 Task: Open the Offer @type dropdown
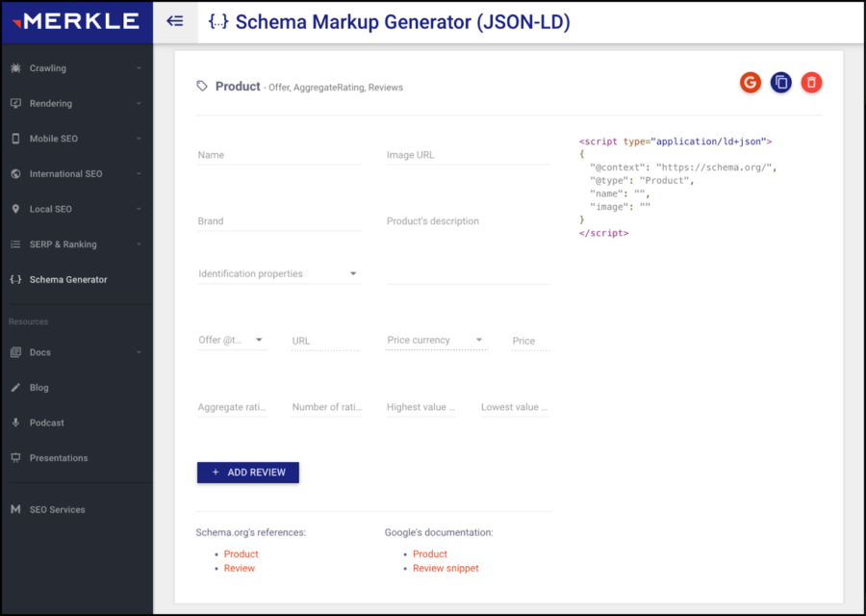259,340
